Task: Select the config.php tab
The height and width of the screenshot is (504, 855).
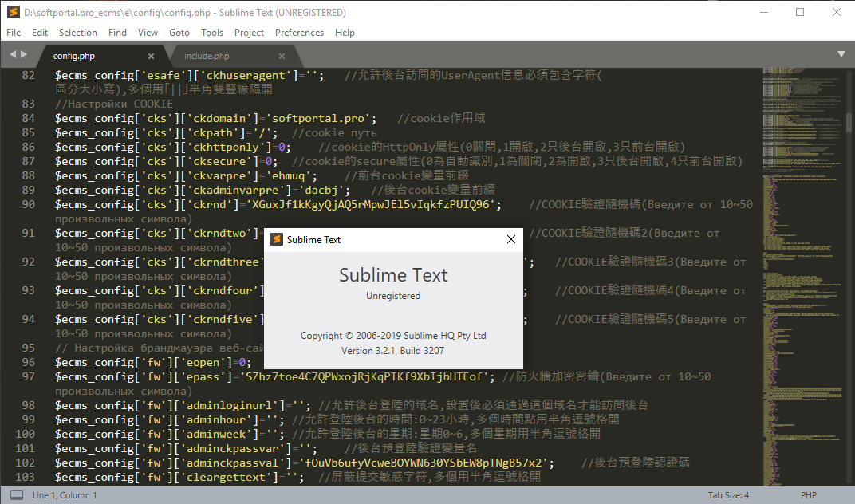Action: tap(74, 56)
